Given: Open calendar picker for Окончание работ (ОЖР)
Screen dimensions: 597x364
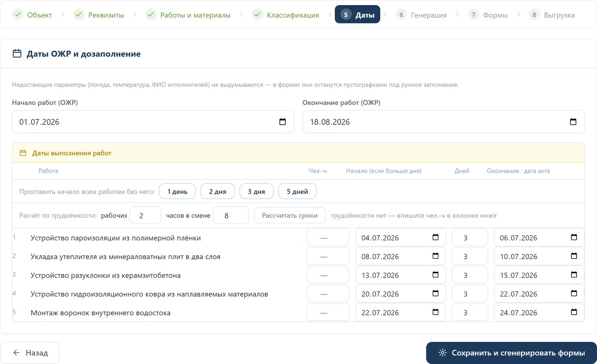Looking at the screenshot, I should pyautogui.click(x=573, y=122).
